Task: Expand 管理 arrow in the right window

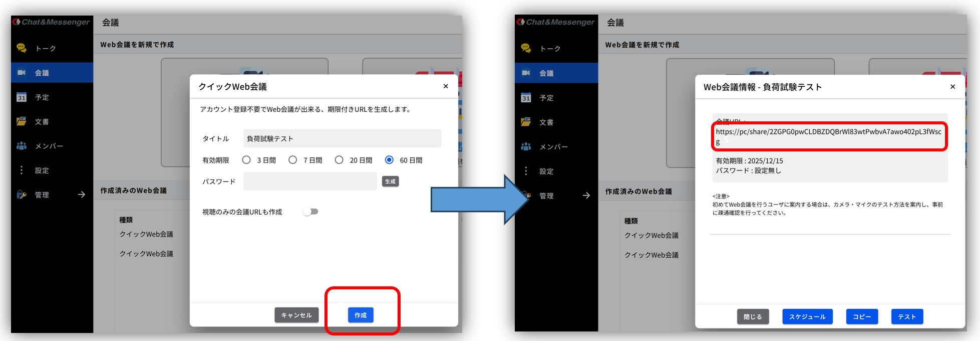Action: tap(586, 196)
